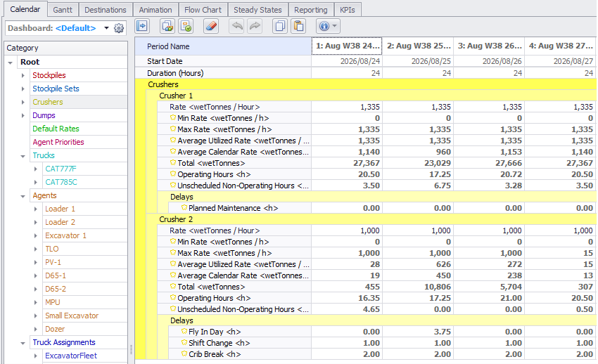Screen dimensions: 598x364
Task: Expand the Stockpiles tree node
Action: (23, 75)
